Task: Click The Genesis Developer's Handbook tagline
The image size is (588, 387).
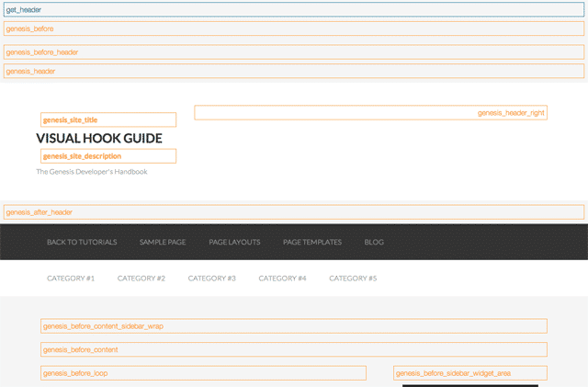Action: pos(92,172)
